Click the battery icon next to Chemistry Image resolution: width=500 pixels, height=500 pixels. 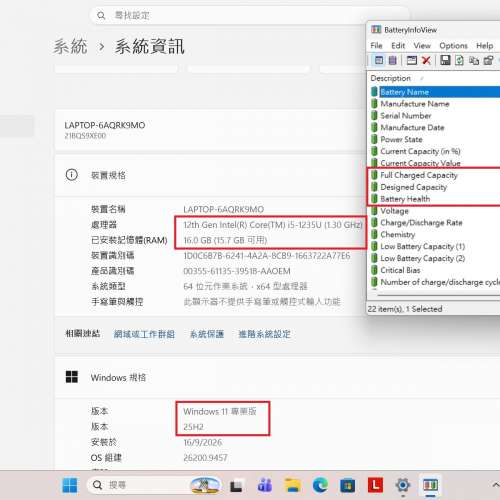point(374,234)
